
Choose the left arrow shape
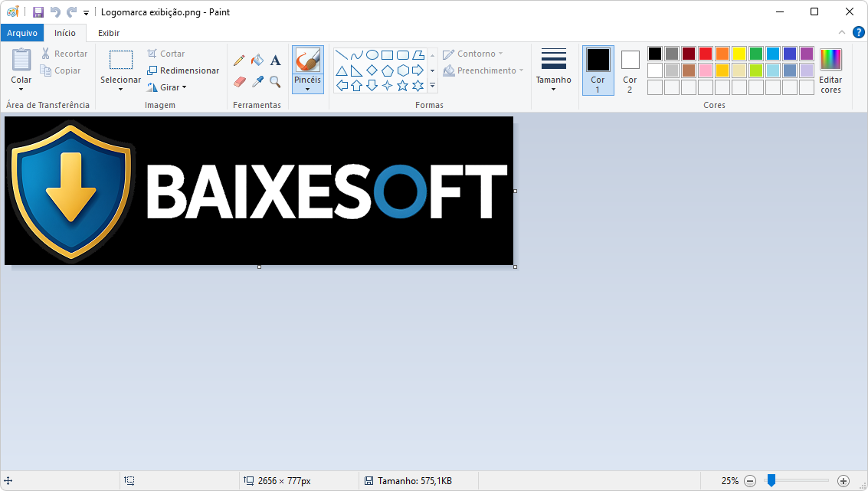tap(342, 85)
